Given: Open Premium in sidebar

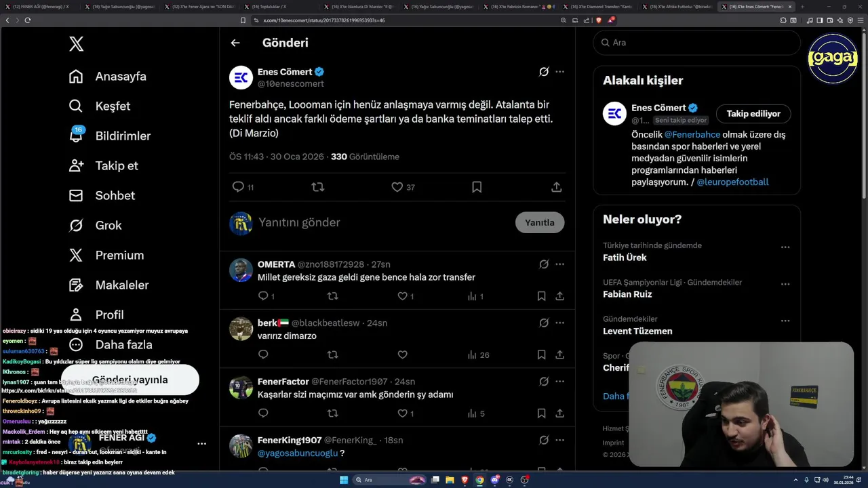Looking at the screenshot, I should (x=106, y=256).
